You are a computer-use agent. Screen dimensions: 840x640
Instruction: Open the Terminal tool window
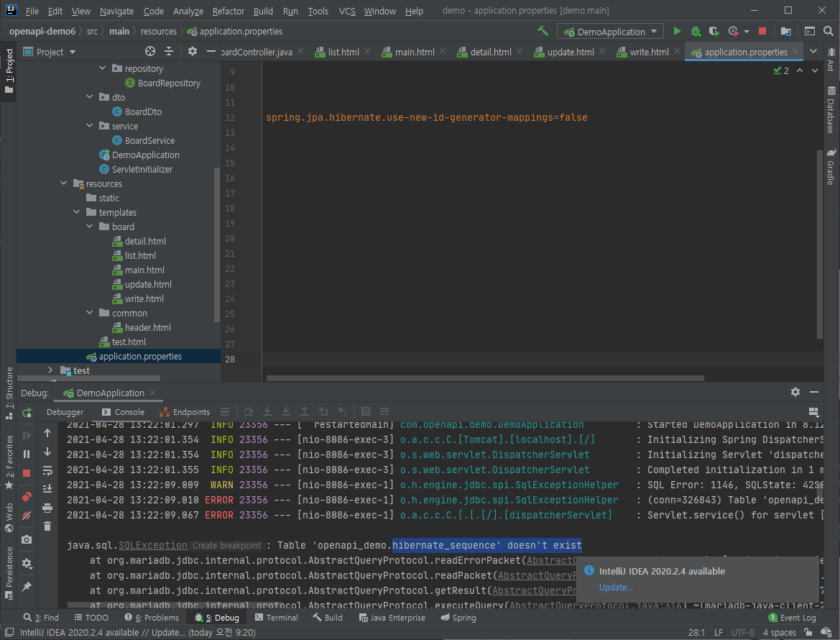pyautogui.click(x=277, y=618)
